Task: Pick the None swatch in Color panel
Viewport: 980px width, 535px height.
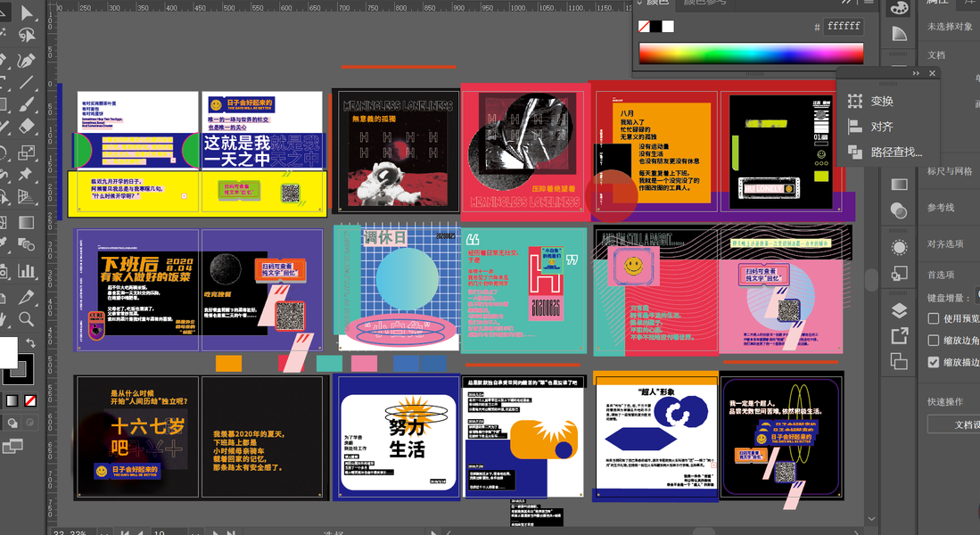Action: 644,26
